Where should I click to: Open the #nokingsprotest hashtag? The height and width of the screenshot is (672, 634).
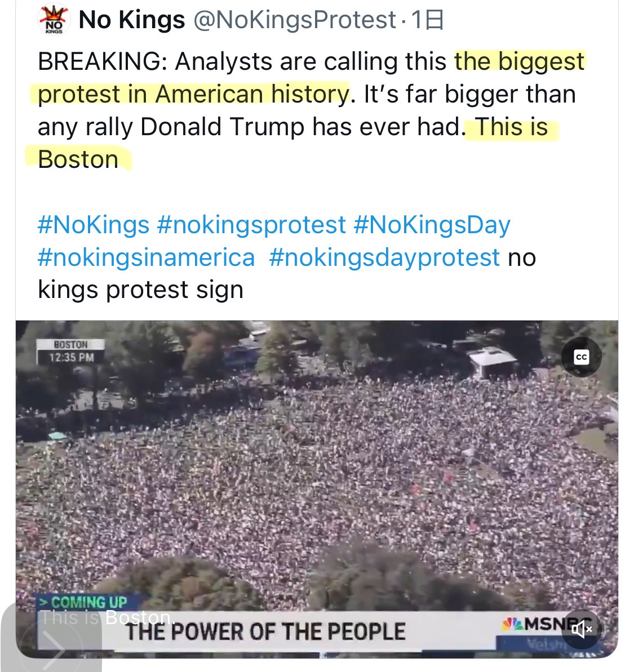point(251,225)
